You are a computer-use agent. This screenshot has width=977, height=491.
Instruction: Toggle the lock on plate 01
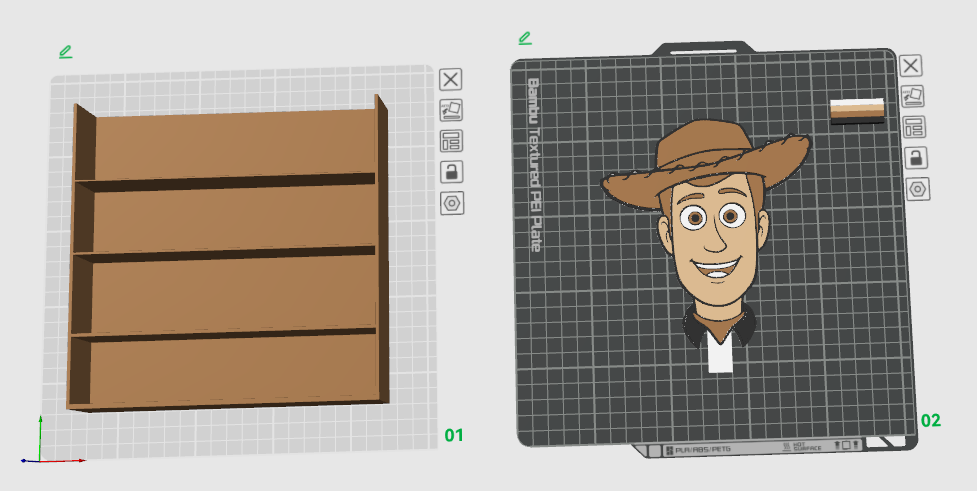click(x=451, y=172)
